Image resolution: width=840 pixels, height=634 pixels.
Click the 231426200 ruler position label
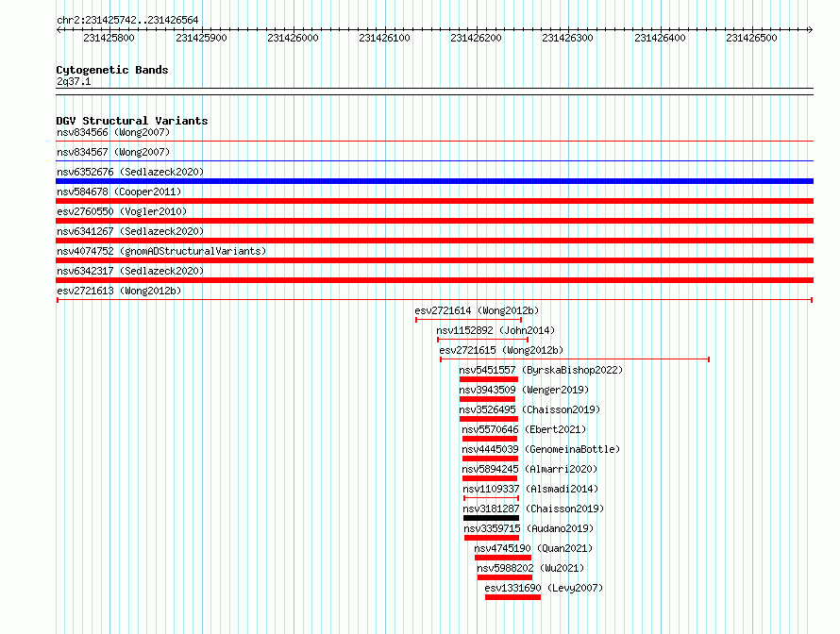[477, 38]
